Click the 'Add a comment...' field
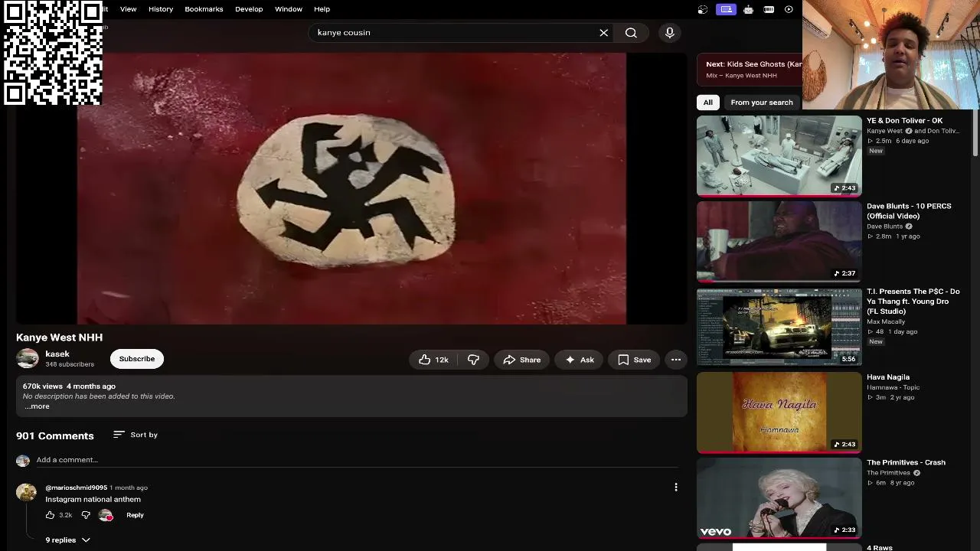 357,460
